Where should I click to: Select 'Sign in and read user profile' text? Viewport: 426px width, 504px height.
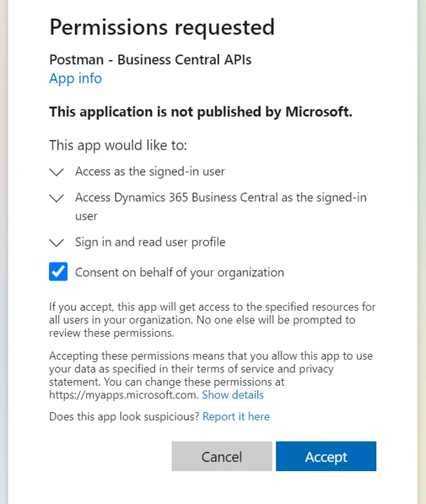pyautogui.click(x=150, y=242)
